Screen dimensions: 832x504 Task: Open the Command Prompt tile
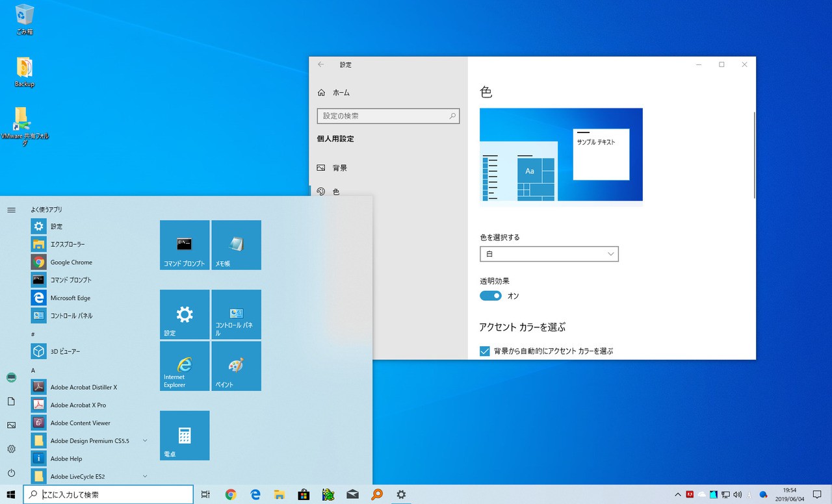point(185,245)
